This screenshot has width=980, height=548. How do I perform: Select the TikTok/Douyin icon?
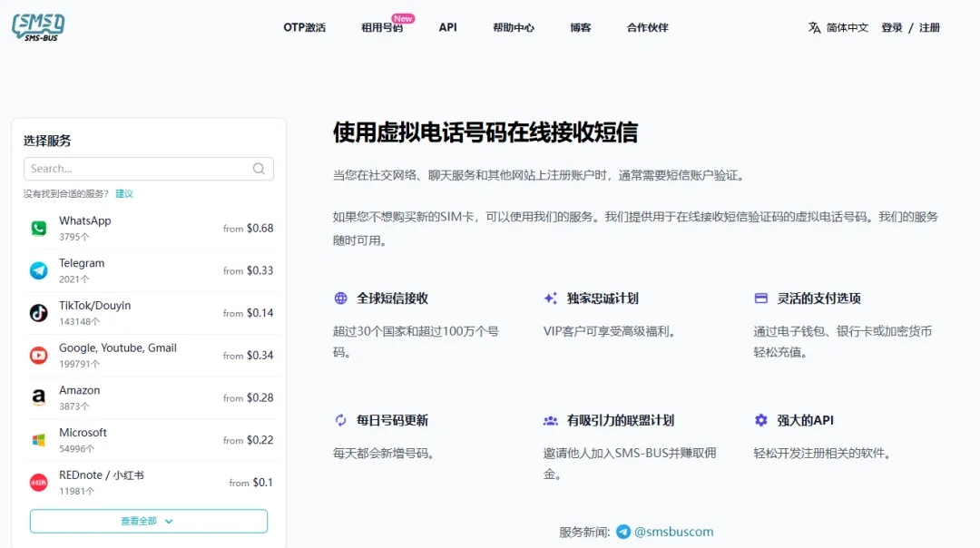[x=38, y=313]
